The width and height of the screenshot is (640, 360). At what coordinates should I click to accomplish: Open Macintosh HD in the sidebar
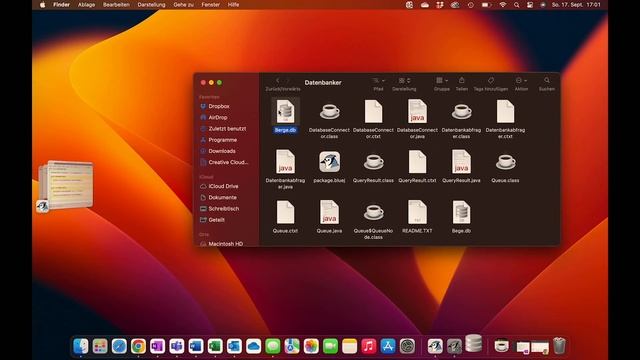pos(224,244)
